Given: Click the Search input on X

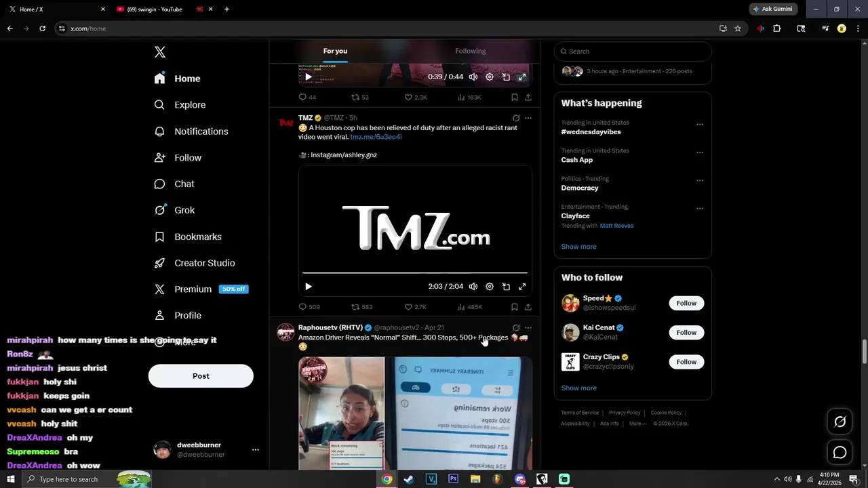Looking at the screenshot, I should tap(633, 52).
